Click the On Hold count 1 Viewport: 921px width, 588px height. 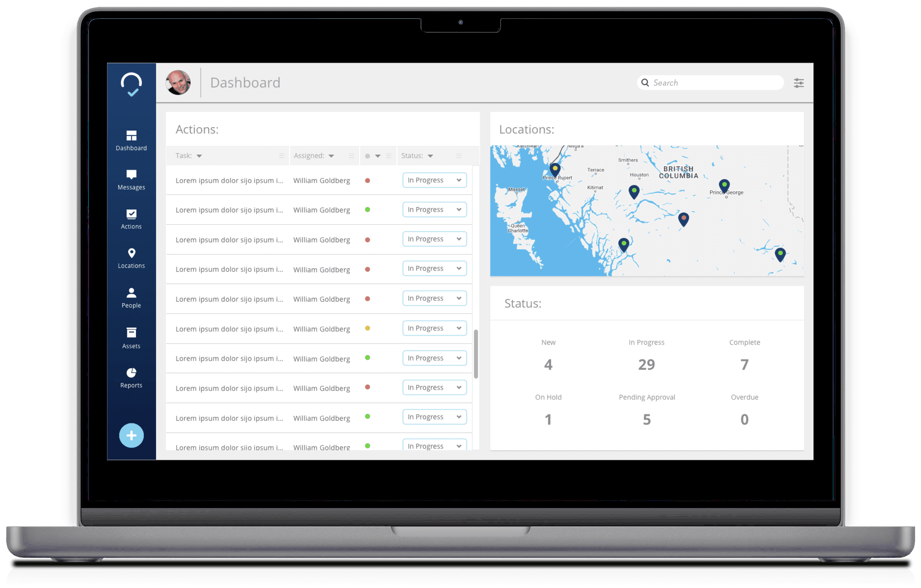tap(548, 419)
